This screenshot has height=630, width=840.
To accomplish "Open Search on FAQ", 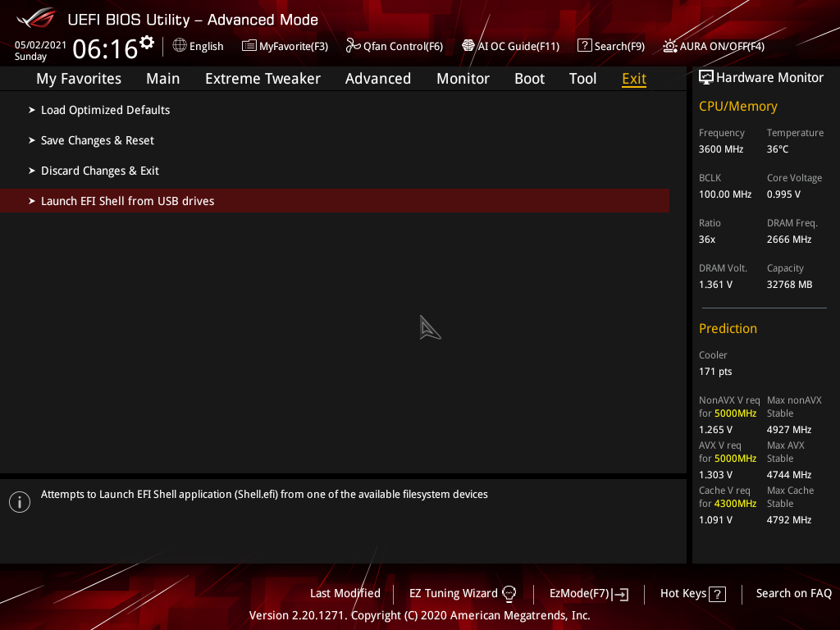I will coord(794,594).
